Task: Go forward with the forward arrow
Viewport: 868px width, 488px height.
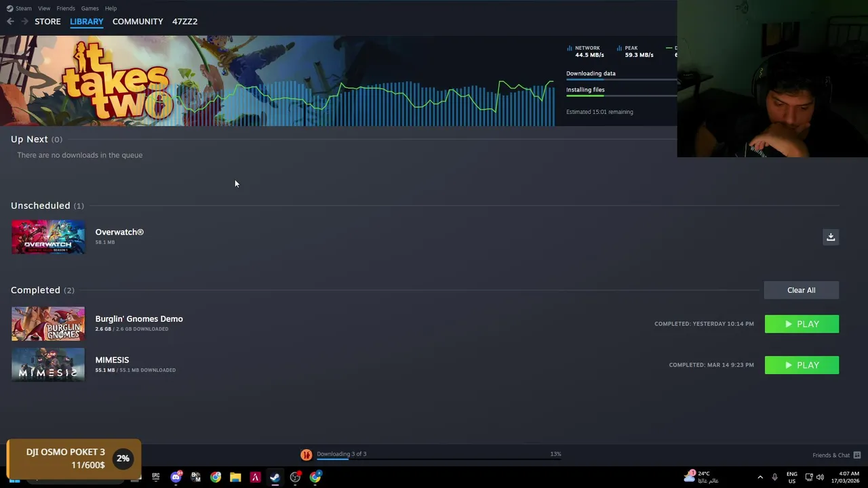Action: tap(25, 22)
